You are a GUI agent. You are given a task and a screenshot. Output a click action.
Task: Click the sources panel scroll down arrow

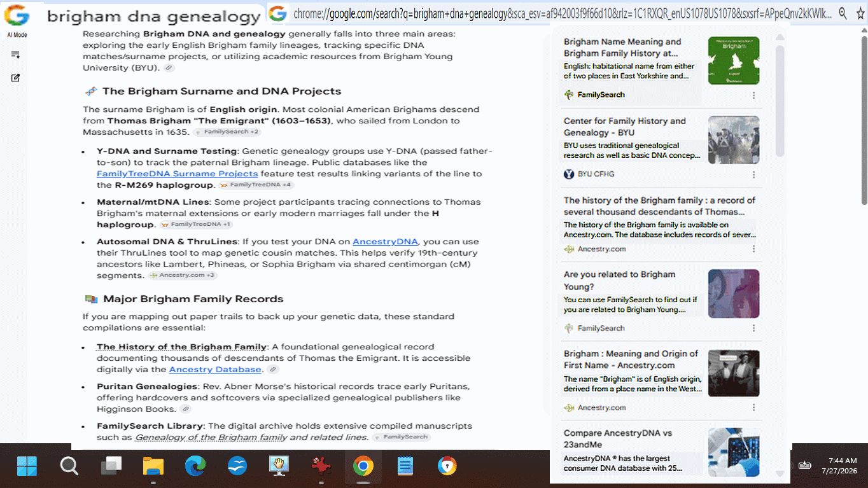[780, 473]
